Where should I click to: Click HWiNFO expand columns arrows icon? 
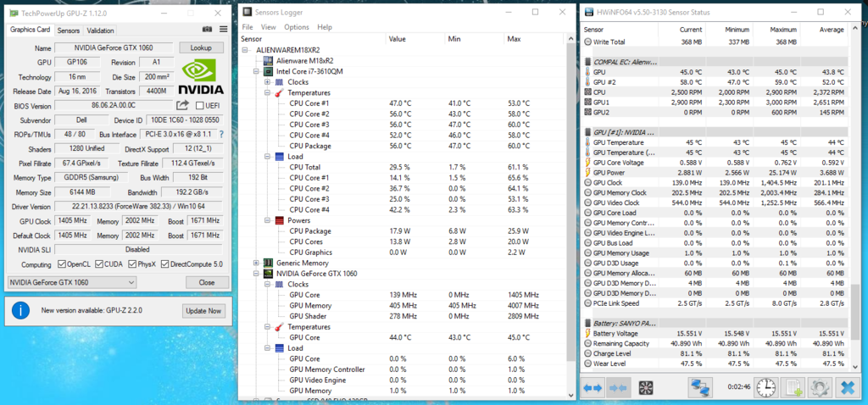(593, 388)
